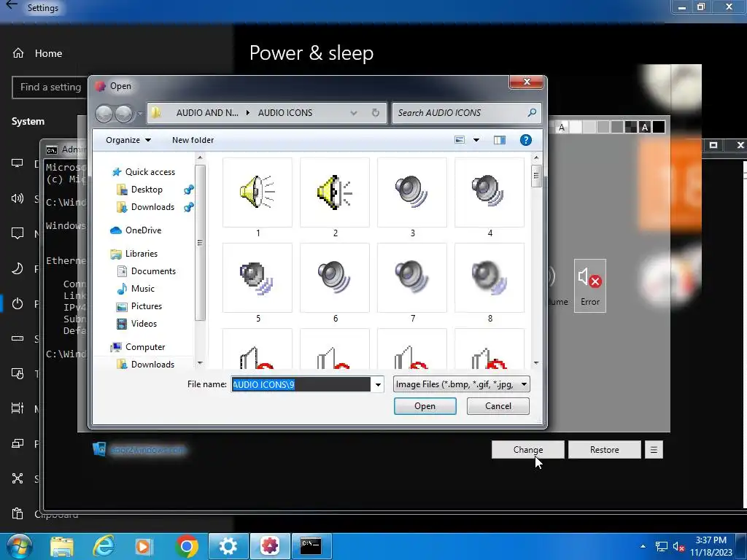747x560 pixels.
Task: Select OneDrive in navigation pane
Action: pyautogui.click(x=143, y=230)
